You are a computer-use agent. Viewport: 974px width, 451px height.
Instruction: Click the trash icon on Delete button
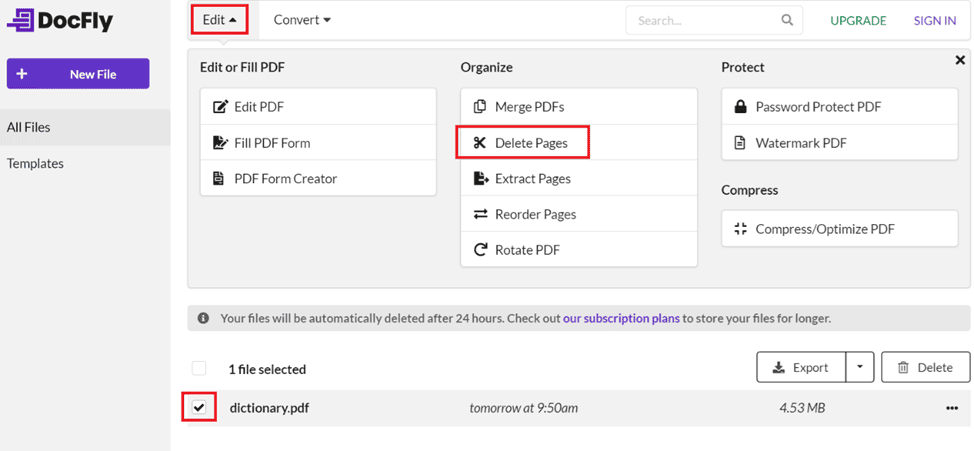pyautogui.click(x=903, y=368)
